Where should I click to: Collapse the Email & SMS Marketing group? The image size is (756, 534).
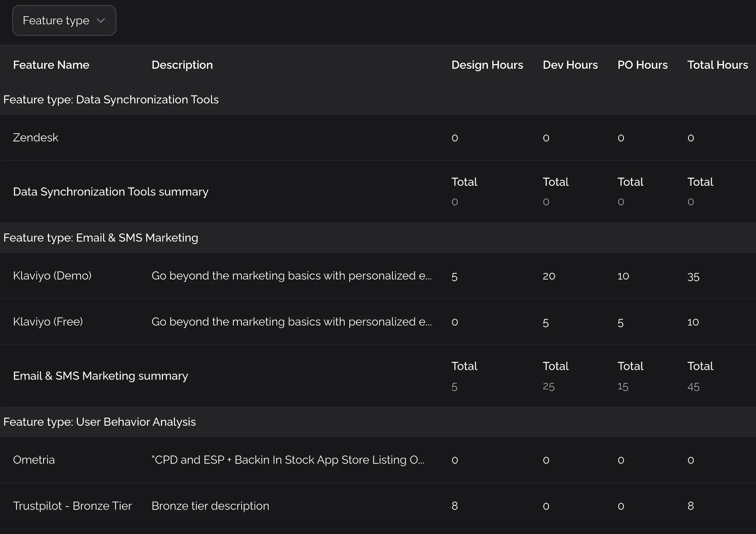101,238
